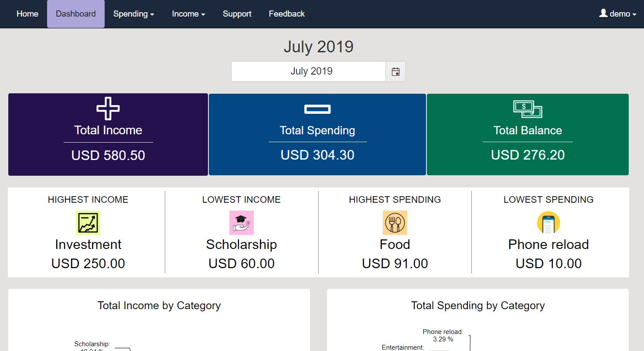The image size is (644, 351).
Task: Click the Phone reload 3.29% chart label
Action: point(443,335)
